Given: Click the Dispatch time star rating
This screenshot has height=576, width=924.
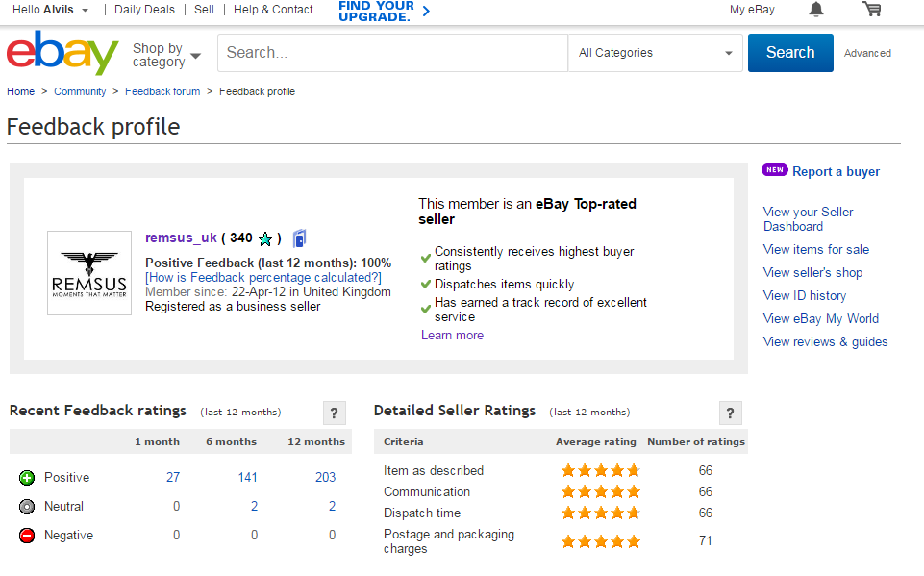Looking at the screenshot, I should click(x=601, y=513).
